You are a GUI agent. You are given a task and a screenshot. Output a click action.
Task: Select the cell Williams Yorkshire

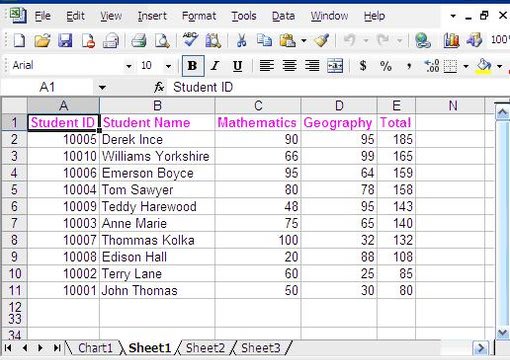click(157, 156)
